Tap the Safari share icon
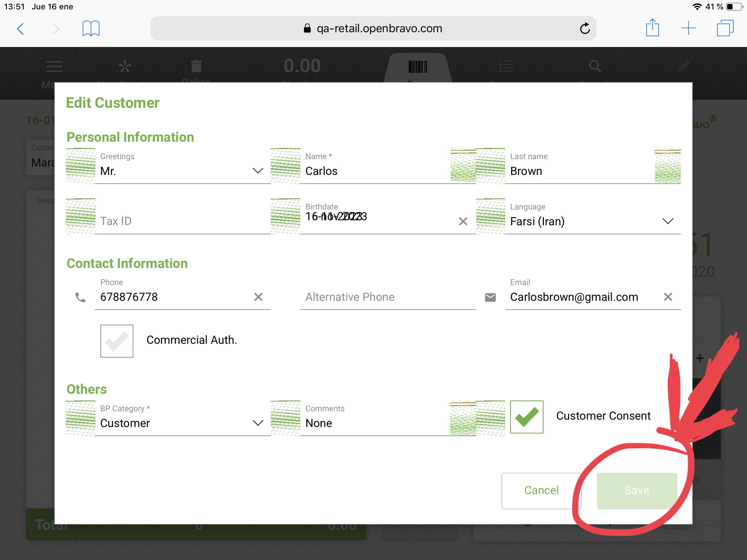The width and height of the screenshot is (747, 560). [x=652, y=28]
